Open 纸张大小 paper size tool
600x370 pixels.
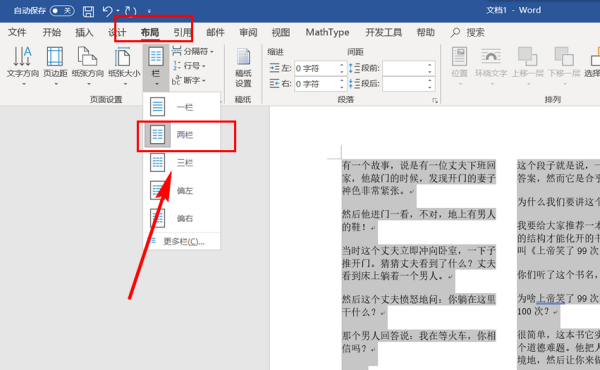[x=124, y=66]
